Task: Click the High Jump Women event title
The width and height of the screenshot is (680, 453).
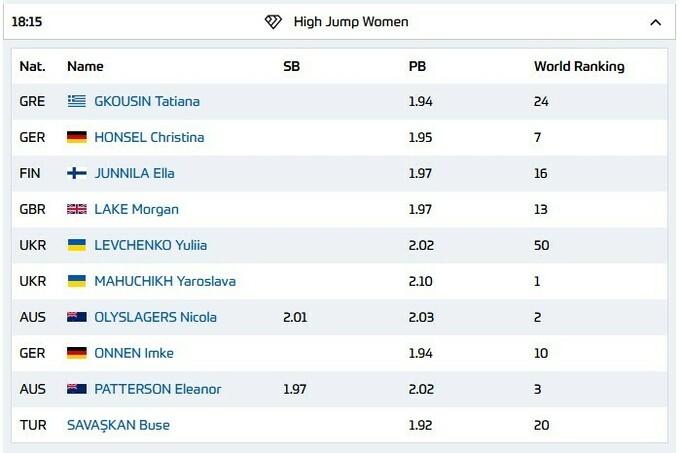Action: click(x=350, y=22)
